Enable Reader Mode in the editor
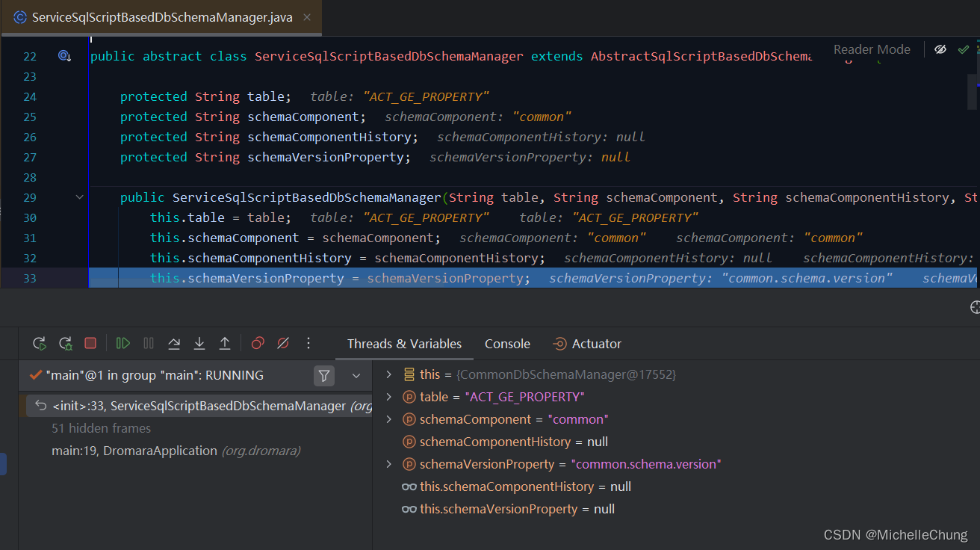The image size is (980, 550). click(872, 49)
